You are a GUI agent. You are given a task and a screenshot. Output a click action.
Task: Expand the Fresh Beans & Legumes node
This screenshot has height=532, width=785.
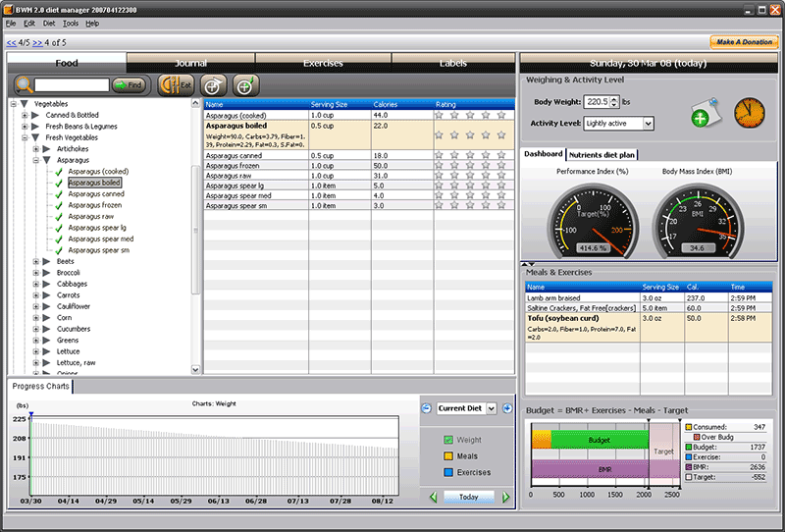[x=25, y=127]
